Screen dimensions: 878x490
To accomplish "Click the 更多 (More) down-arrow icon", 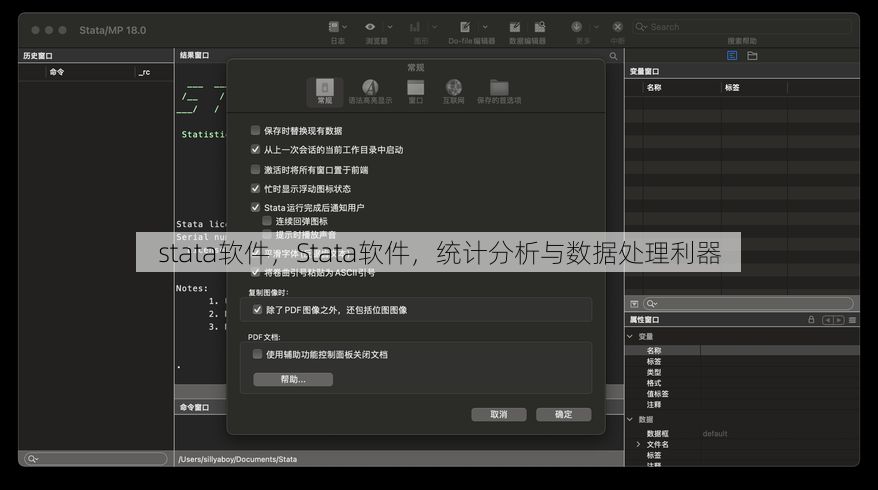I will [x=577, y=27].
